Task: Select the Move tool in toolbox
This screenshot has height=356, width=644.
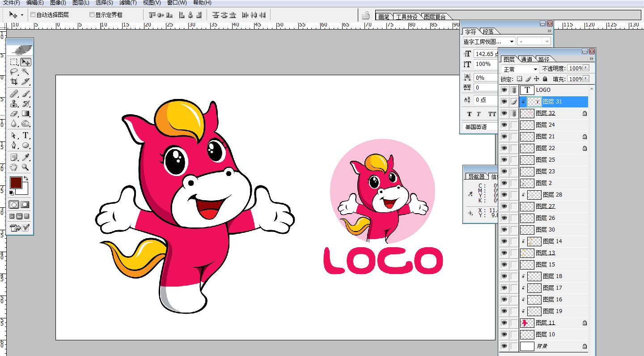Action: click(x=25, y=62)
